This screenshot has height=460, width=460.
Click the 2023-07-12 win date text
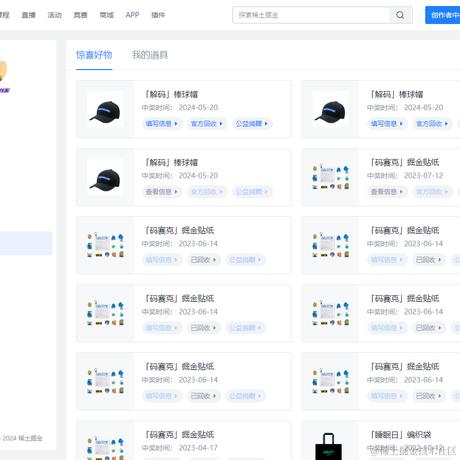coord(424,176)
